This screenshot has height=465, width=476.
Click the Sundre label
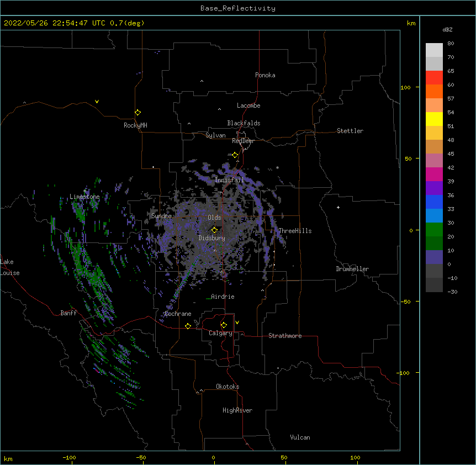[x=161, y=216]
